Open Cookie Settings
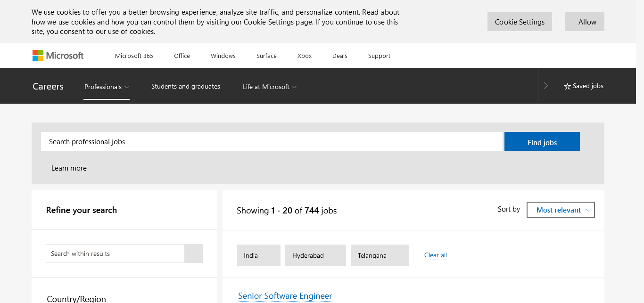Viewport: 644px width, 303px height. 520,22
